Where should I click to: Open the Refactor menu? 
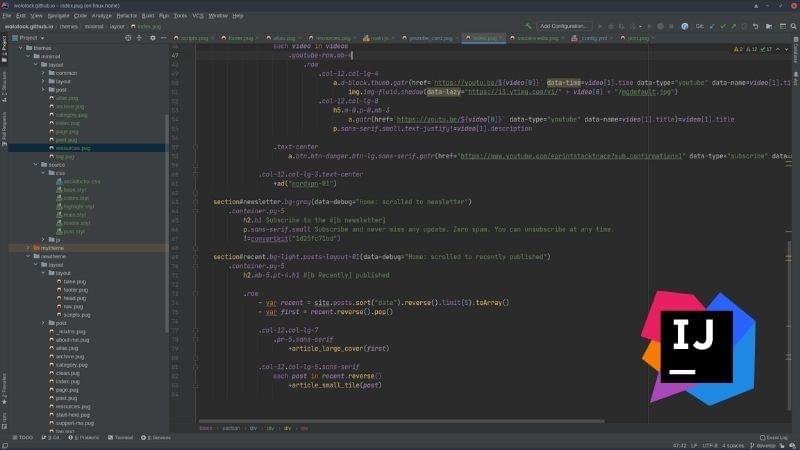pyautogui.click(x=125, y=16)
